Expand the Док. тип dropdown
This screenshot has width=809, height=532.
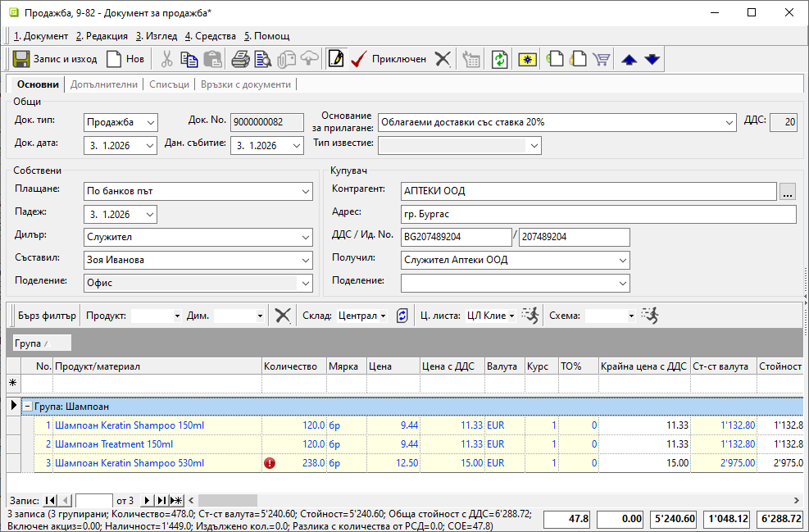149,122
